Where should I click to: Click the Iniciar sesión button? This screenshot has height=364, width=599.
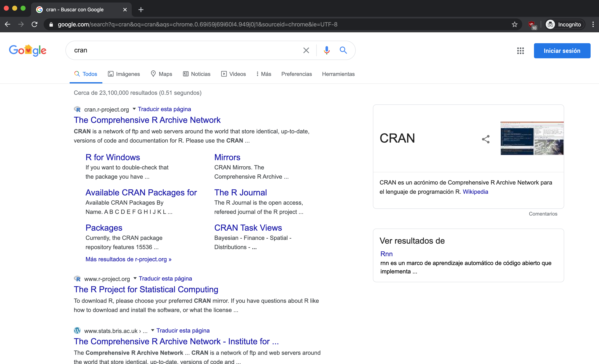coord(562,51)
